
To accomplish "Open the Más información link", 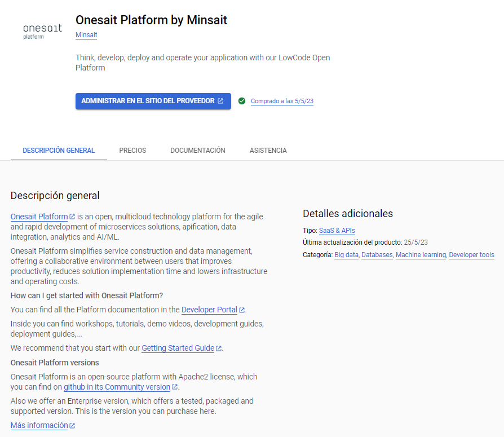I will coord(39,425).
